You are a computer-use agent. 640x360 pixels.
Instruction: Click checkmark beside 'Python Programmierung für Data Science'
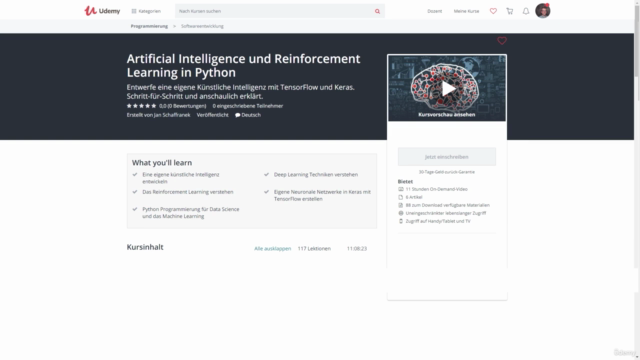pos(135,209)
